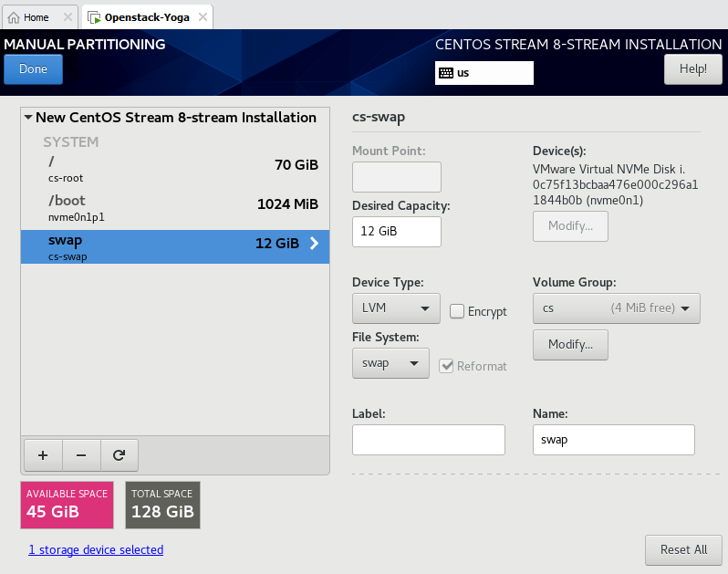Toggle the Reformat checkbox
This screenshot has width=728, height=574.
[446, 366]
